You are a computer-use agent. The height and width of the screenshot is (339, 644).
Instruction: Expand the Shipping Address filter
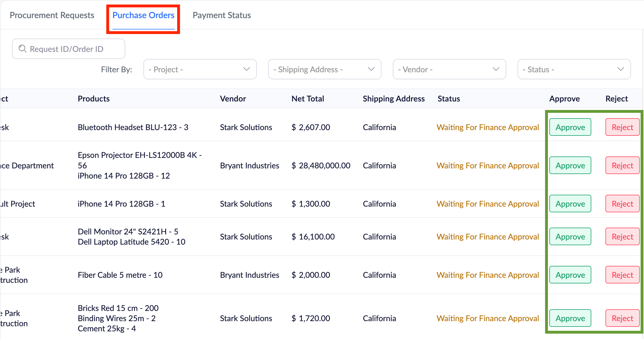(x=325, y=69)
